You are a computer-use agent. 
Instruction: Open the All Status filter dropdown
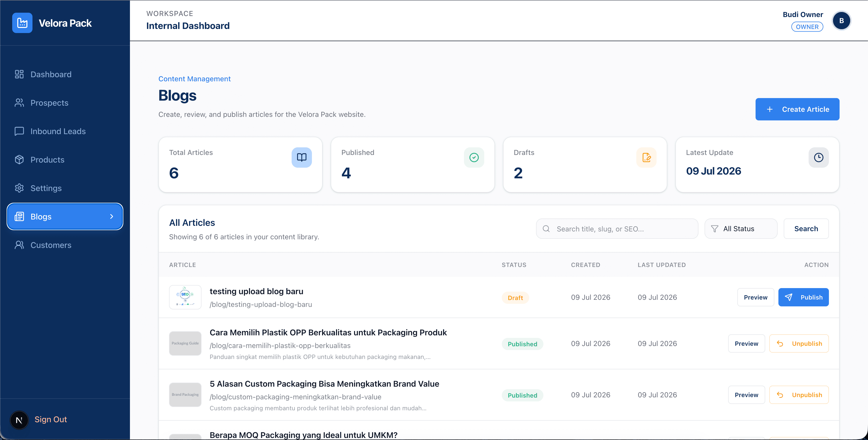pos(741,229)
